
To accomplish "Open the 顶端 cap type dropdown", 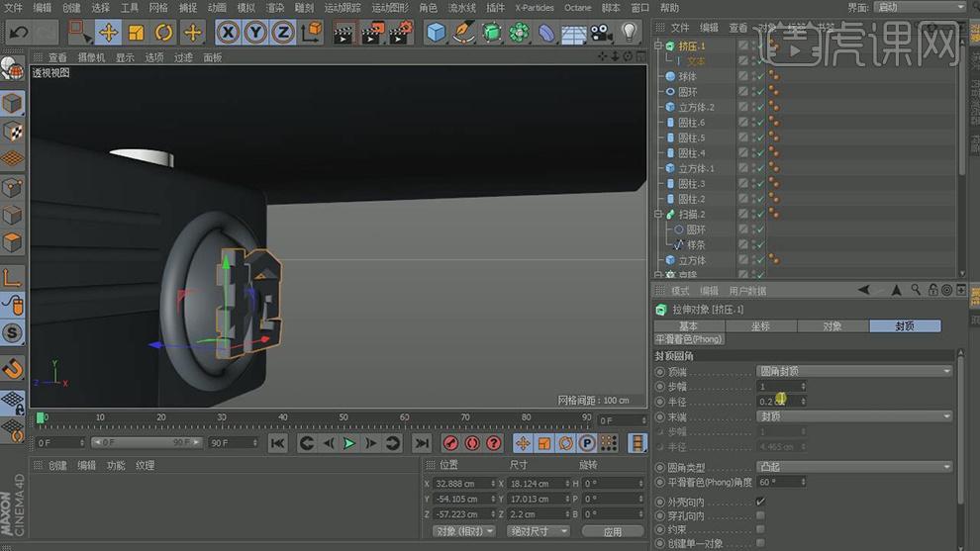I will pyautogui.click(x=854, y=371).
